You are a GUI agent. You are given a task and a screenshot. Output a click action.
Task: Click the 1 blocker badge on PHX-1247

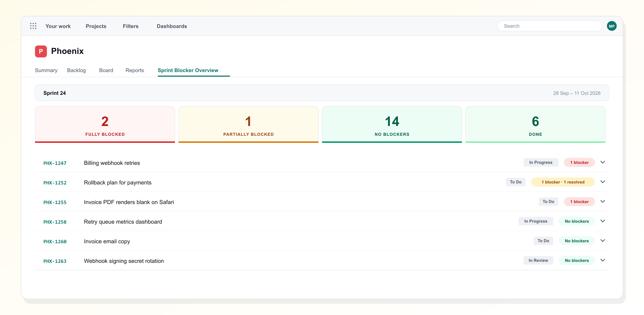tap(579, 162)
